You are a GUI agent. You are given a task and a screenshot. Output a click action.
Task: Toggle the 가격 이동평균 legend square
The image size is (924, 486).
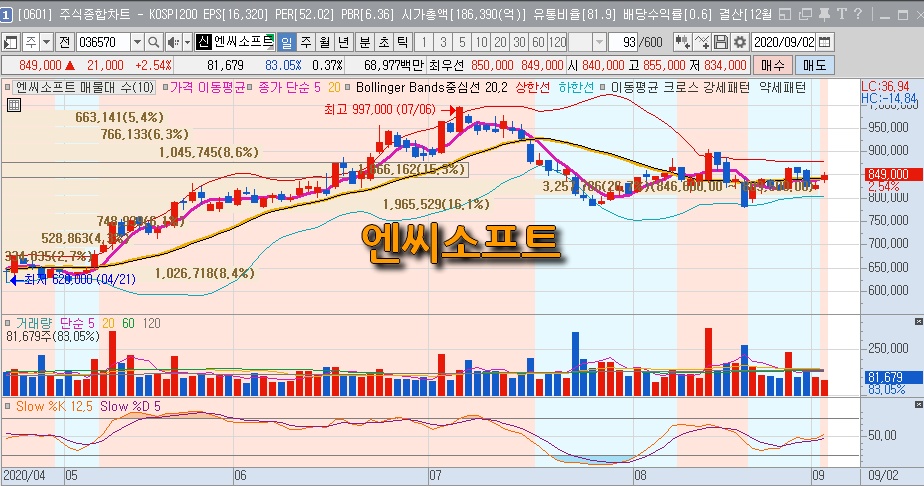coord(165,88)
